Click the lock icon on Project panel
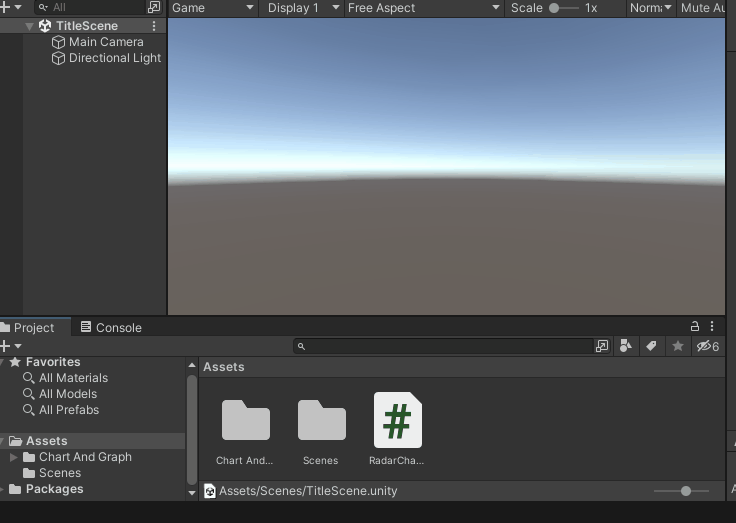Image resolution: width=736 pixels, height=523 pixels. (x=695, y=327)
